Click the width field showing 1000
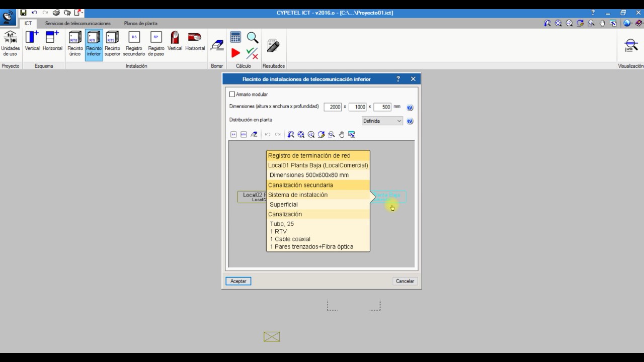644x362 pixels. point(358,107)
